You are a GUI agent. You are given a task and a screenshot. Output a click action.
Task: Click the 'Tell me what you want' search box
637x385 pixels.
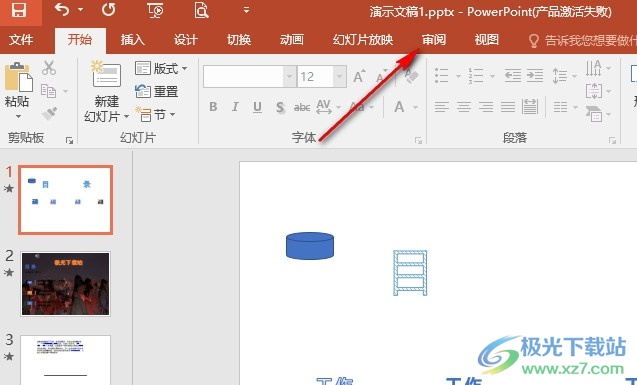point(582,40)
